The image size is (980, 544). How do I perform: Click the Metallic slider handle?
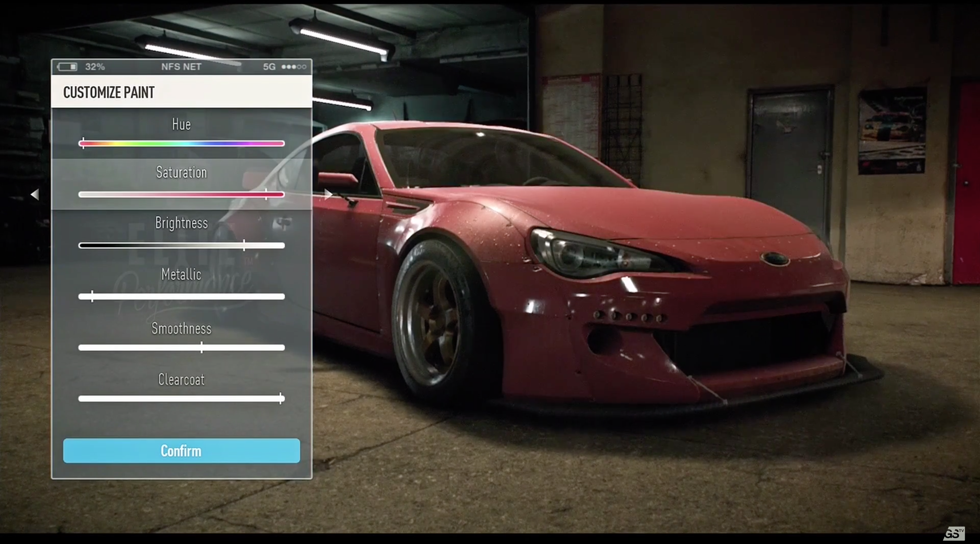point(92,296)
